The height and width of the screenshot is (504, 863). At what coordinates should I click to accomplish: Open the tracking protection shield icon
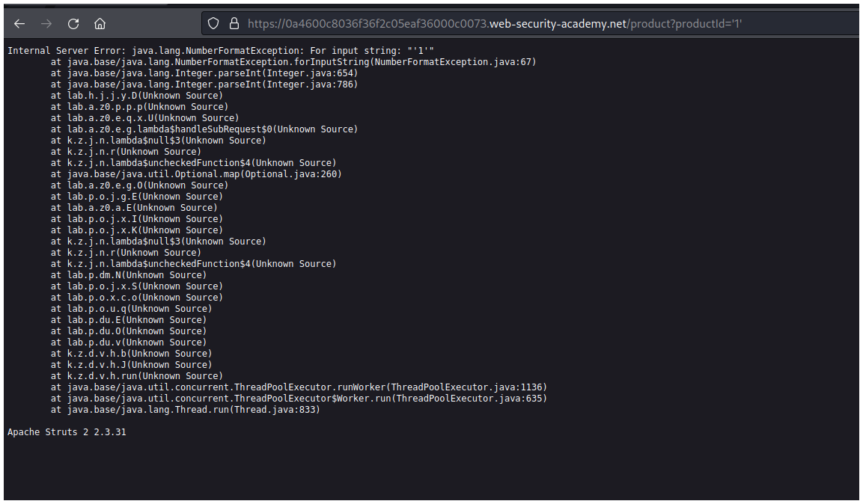pyautogui.click(x=213, y=24)
